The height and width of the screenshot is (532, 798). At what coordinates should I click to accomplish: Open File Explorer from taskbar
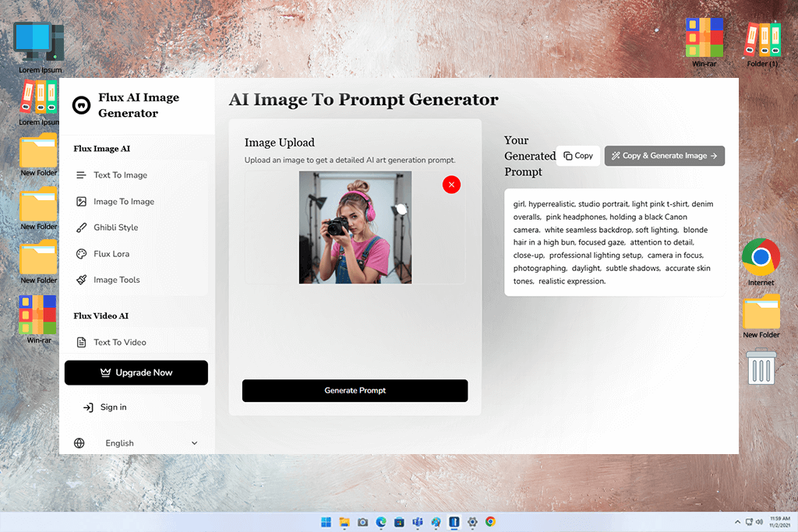pos(344,522)
